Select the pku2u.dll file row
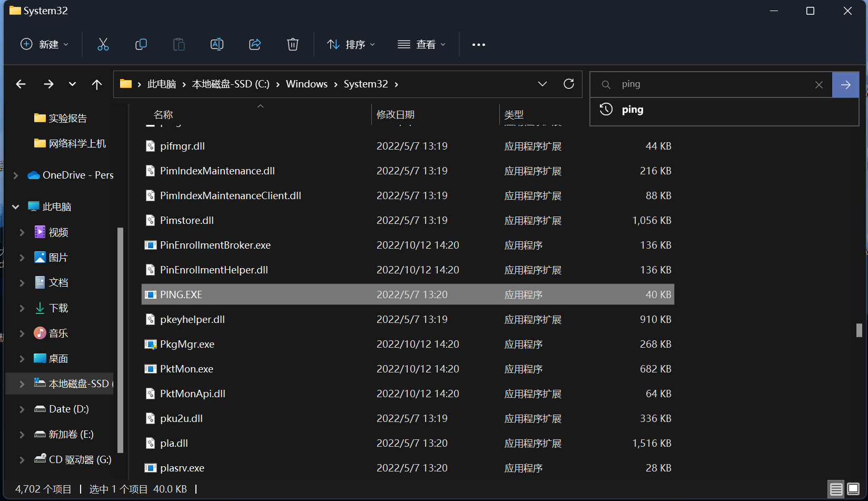The height and width of the screenshot is (501, 868). tap(408, 418)
